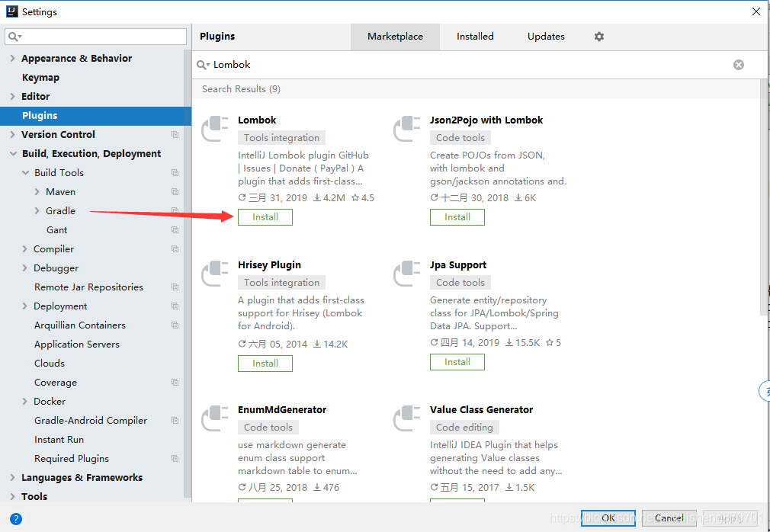Screen dimensions: 770x532
Task: Open Application Servers settings
Action: pyautogui.click(x=76, y=344)
